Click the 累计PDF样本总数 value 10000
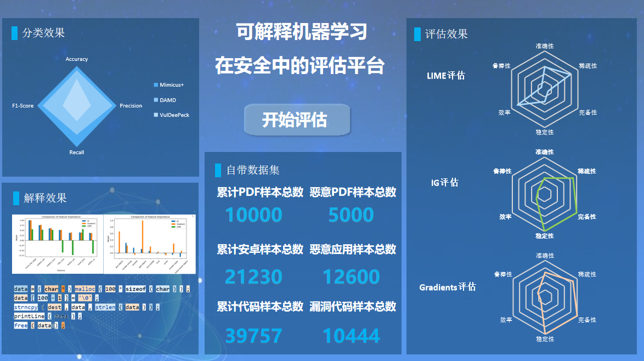 254,215
